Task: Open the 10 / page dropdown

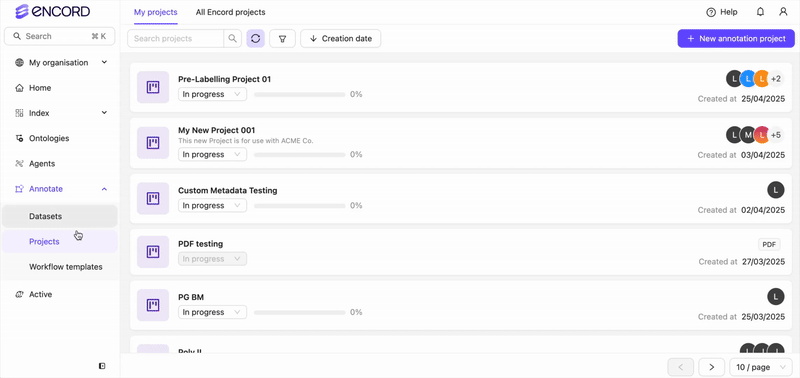Action: point(760,367)
